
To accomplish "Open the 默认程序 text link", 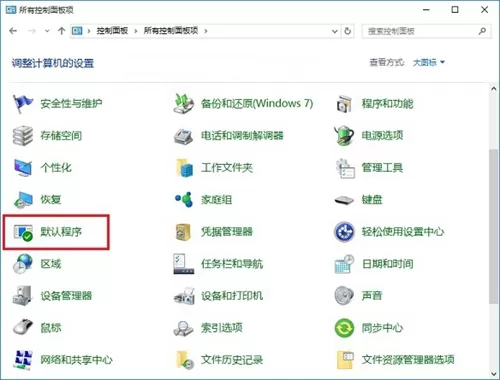I will [x=61, y=232].
